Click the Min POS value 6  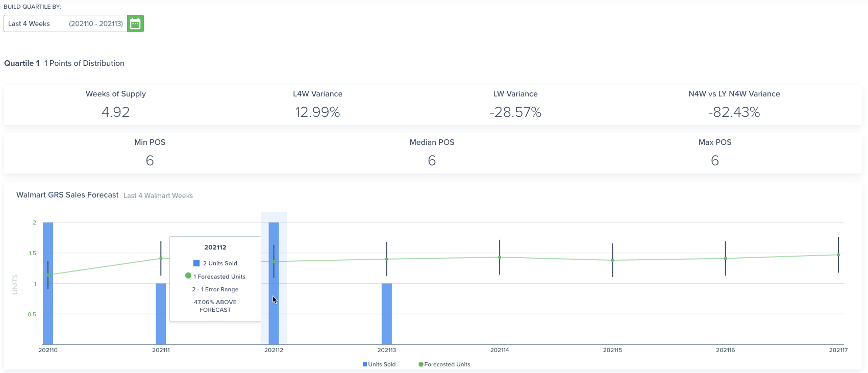click(x=150, y=160)
